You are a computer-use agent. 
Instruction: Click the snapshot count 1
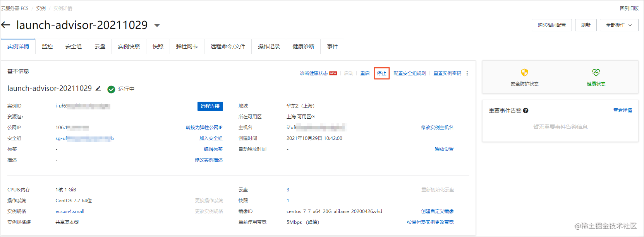[x=288, y=201]
